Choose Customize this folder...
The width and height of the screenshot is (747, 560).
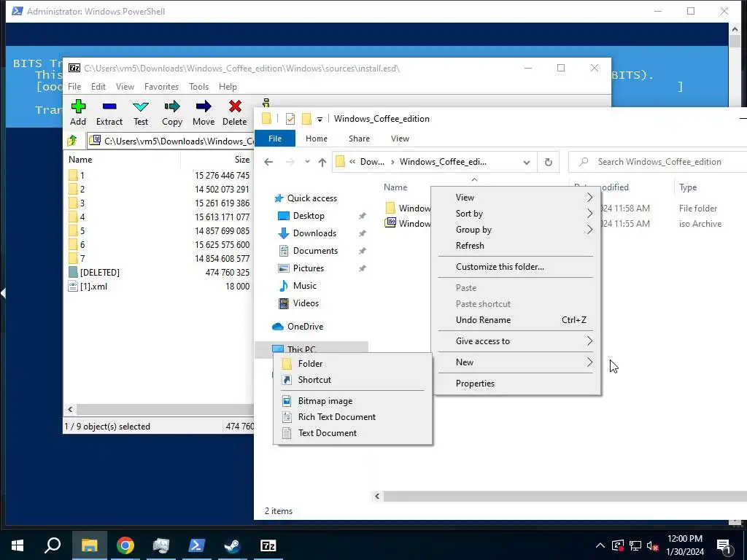click(x=516, y=267)
